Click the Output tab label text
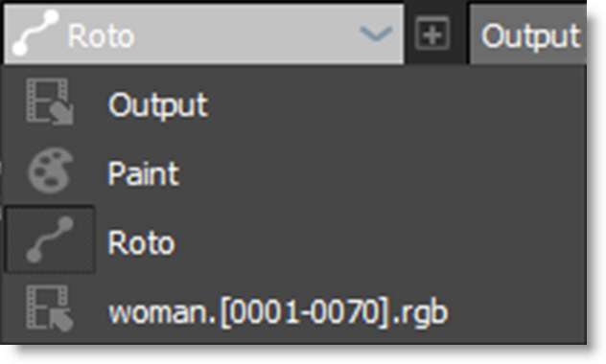Screen dimensions: 606x364 coord(530,37)
